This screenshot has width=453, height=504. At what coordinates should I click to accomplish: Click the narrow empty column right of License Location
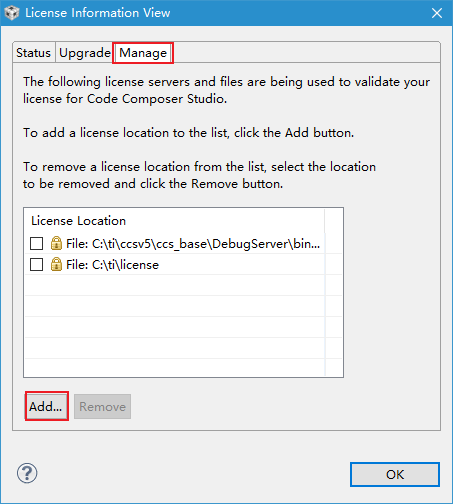coord(334,292)
